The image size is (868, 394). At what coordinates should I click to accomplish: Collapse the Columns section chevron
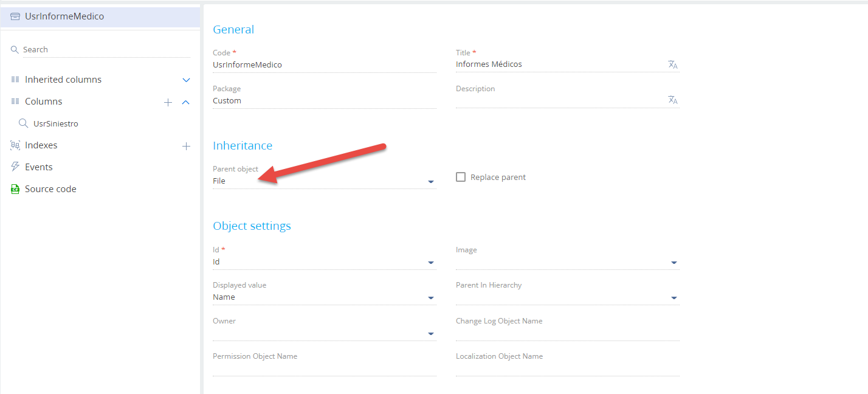tap(186, 102)
